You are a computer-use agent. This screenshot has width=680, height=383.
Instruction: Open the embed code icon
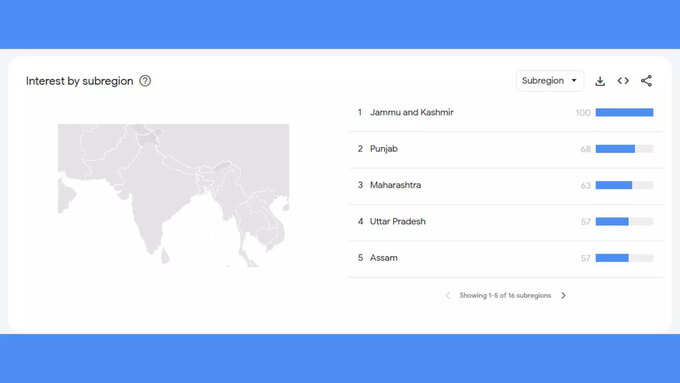click(x=623, y=81)
